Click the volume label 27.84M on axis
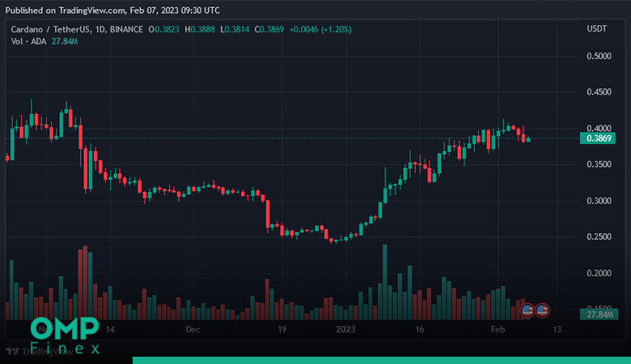 point(599,315)
